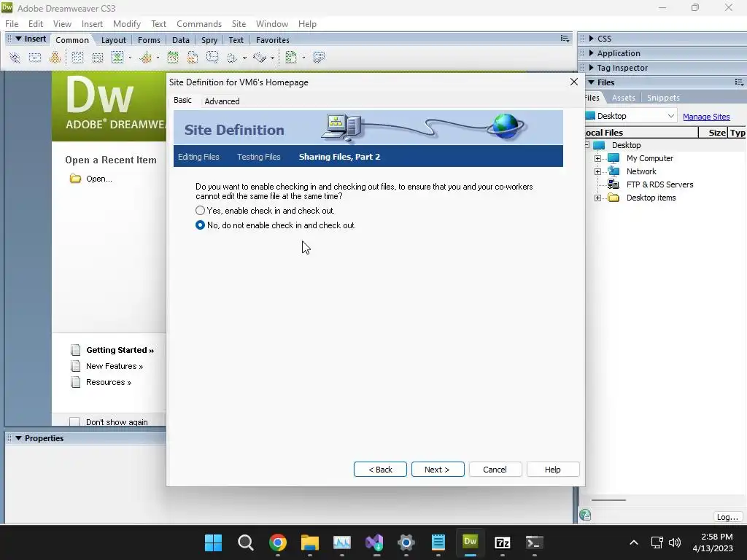
Task: Click the Head tags icon
Action: click(232, 58)
